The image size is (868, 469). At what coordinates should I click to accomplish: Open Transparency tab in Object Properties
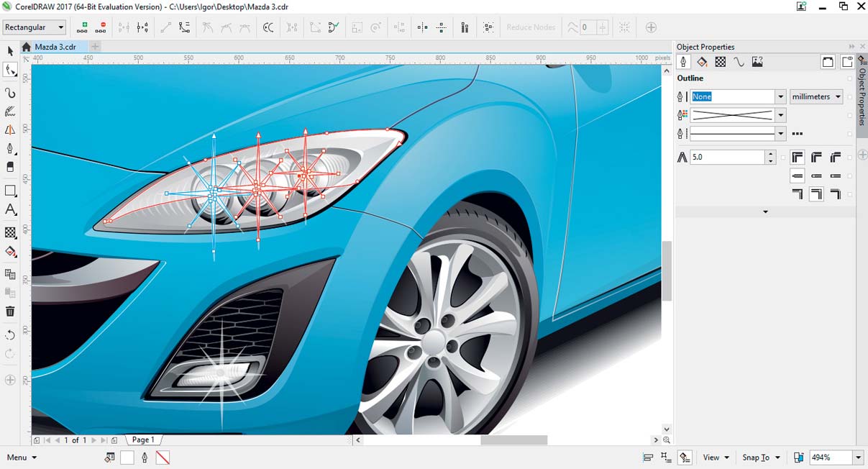(x=720, y=62)
